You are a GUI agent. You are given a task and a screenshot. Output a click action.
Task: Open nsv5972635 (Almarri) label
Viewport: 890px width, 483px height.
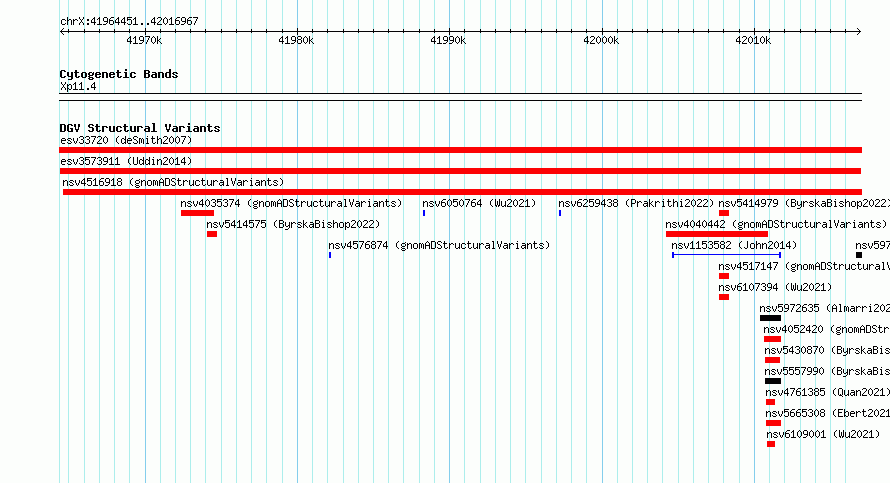point(825,308)
